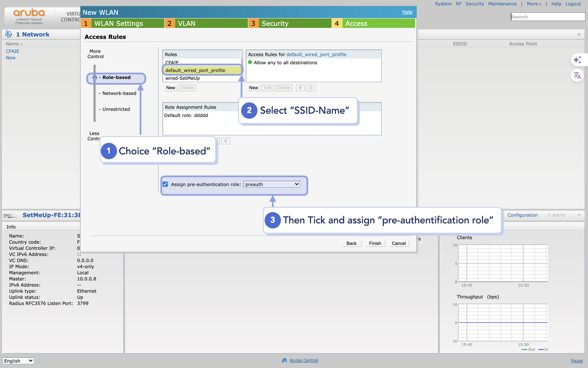
Task: Click the AI assistant sparkle icon
Action: [x=577, y=60]
